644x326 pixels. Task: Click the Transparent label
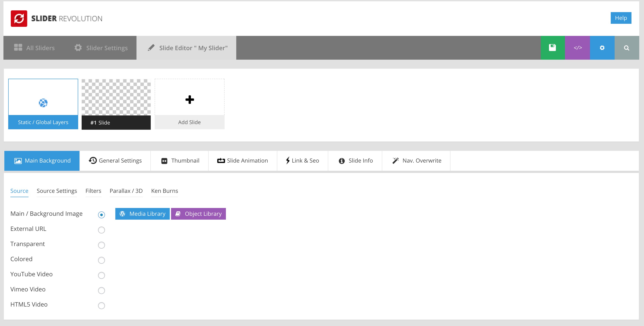[27, 244]
